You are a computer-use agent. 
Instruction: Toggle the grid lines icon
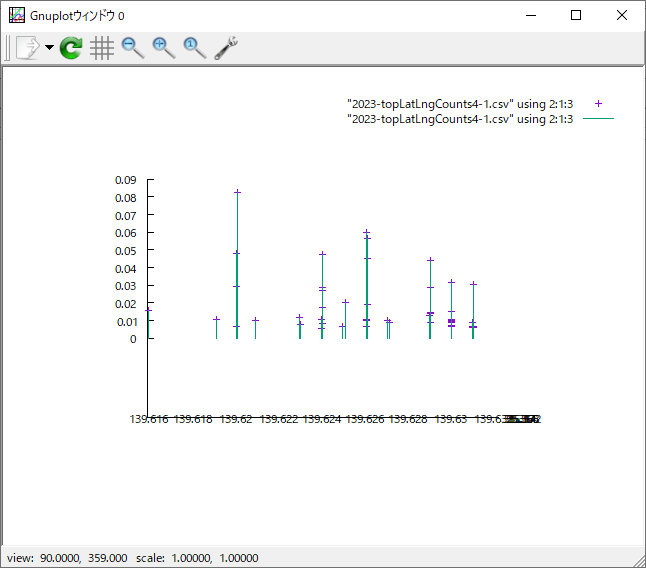[101, 48]
